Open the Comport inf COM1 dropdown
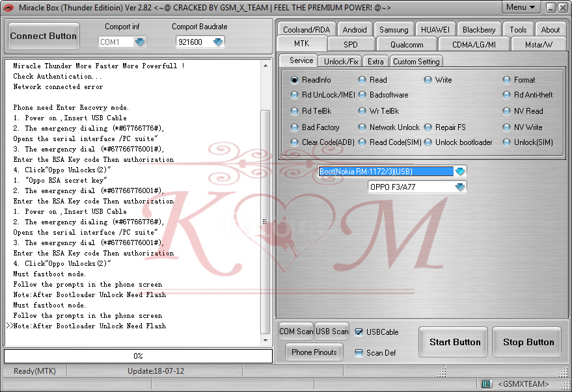The width and height of the screenshot is (572, 392). (x=140, y=42)
